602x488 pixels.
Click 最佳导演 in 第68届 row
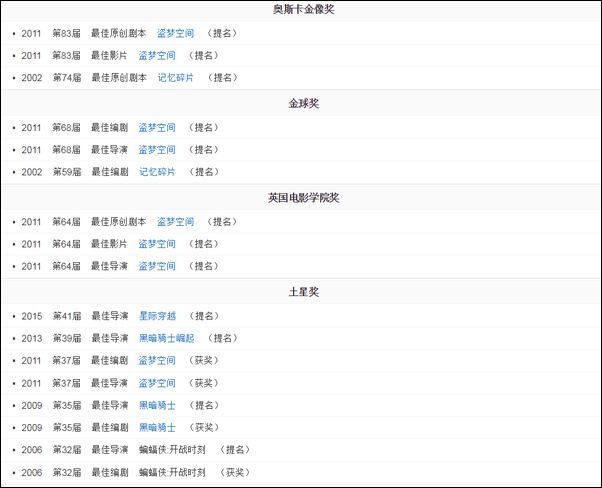[x=109, y=150]
